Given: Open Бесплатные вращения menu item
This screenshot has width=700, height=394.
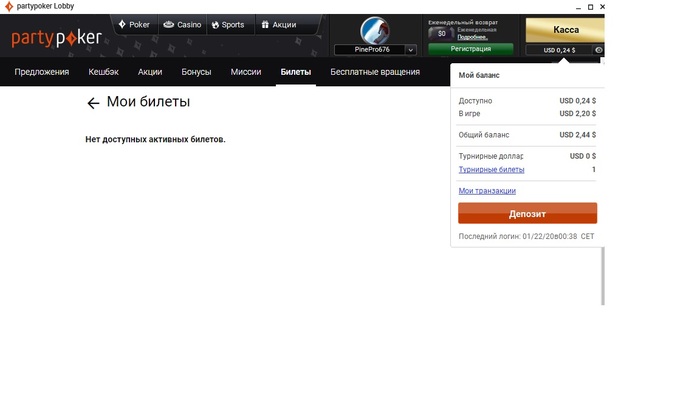Looking at the screenshot, I should point(375,72).
